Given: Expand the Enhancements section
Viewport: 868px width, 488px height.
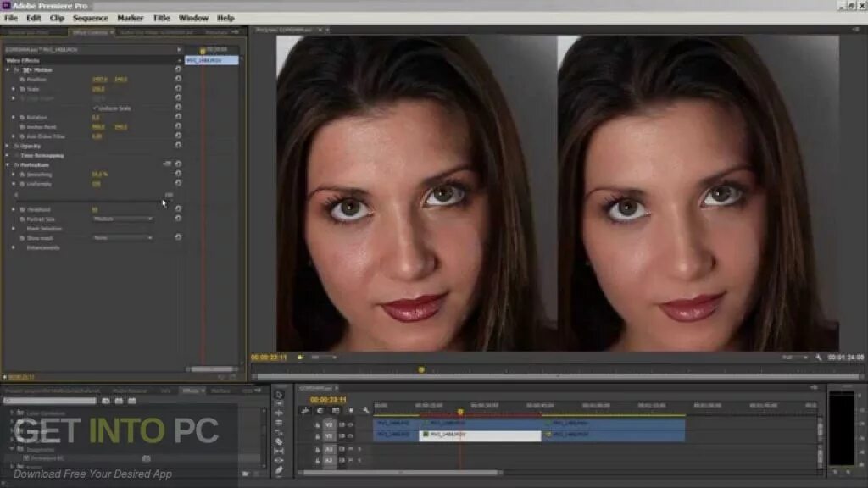Looking at the screenshot, I should (x=14, y=247).
